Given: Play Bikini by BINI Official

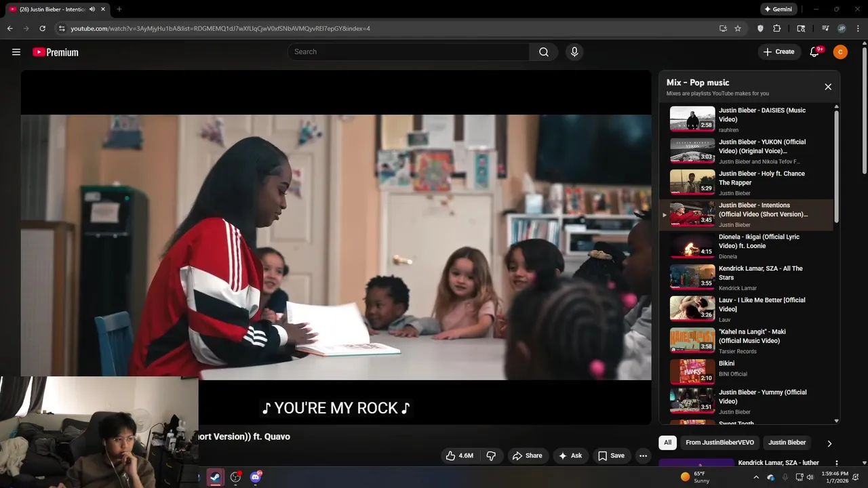Looking at the screenshot, I should (746, 372).
